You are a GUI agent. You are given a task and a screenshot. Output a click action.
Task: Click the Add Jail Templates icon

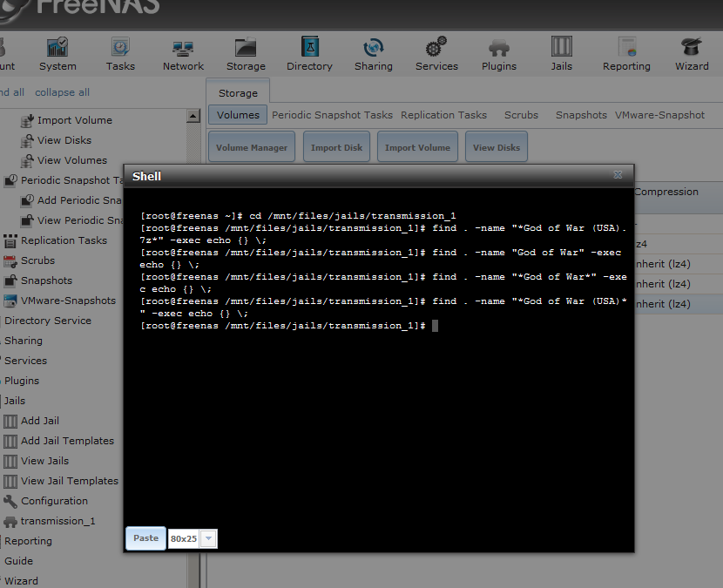point(10,442)
